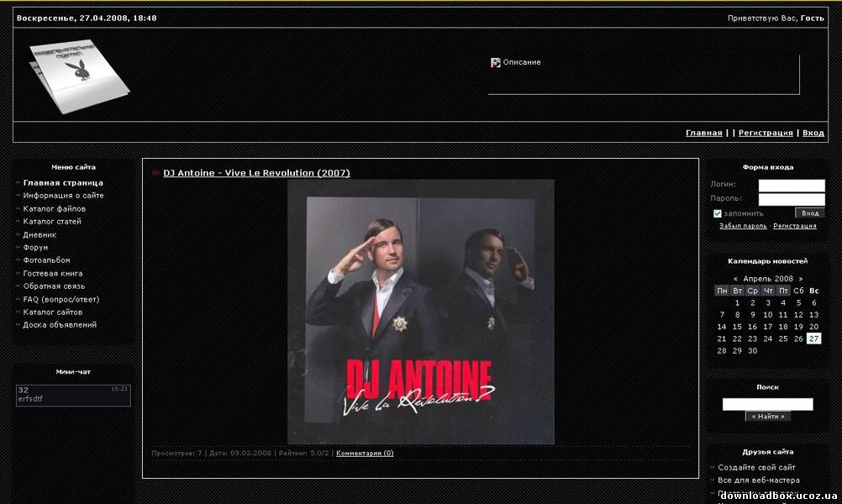842x504 pixels.
Task: Click Регистрация link in top navigation bar
Action: [766, 133]
